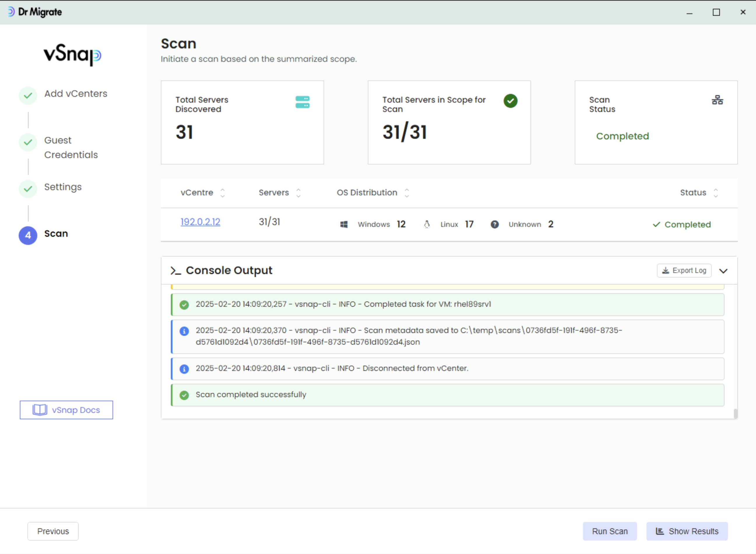Click the 31/31 value in Scope for Scan card
The height and width of the screenshot is (554, 756).
(x=405, y=132)
